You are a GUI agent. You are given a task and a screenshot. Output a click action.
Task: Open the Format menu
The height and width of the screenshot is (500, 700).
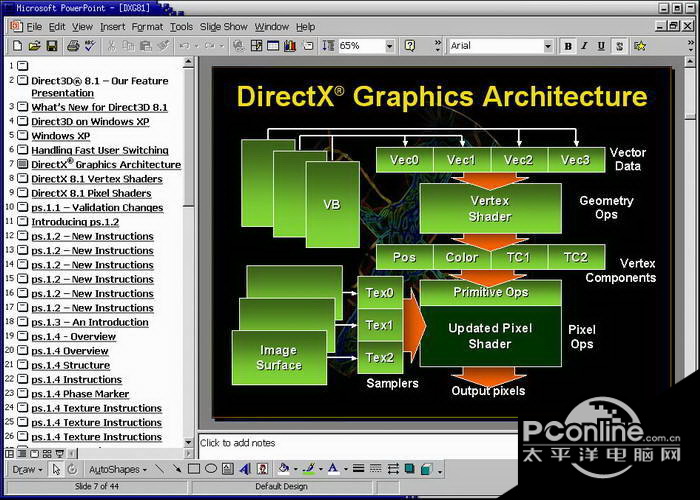point(147,27)
